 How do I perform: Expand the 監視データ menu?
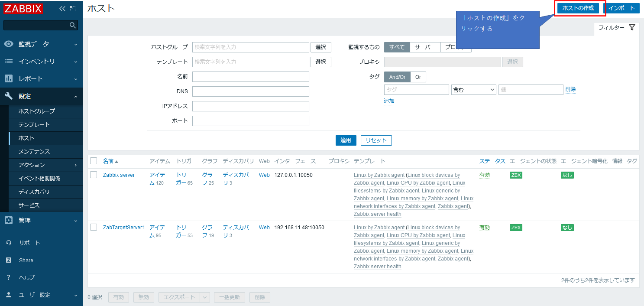click(76, 44)
